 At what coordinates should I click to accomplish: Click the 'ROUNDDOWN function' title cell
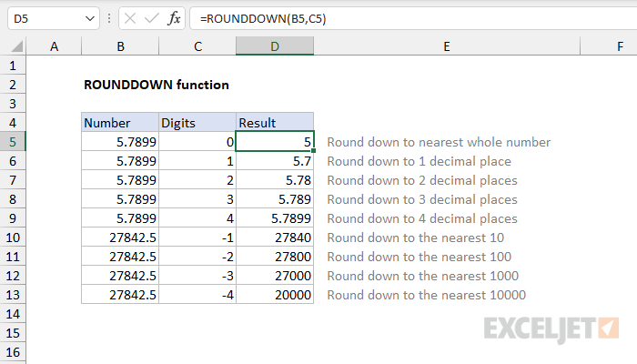click(157, 85)
